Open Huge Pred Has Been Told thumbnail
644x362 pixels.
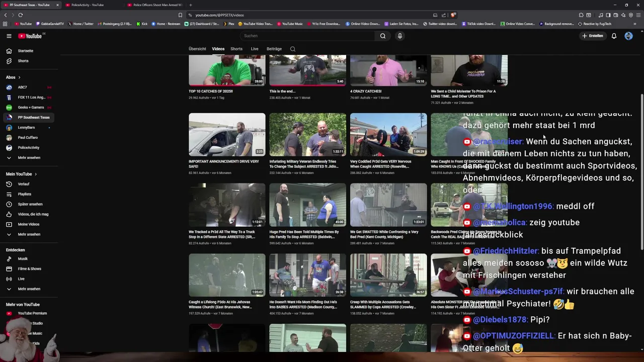pyautogui.click(x=307, y=205)
